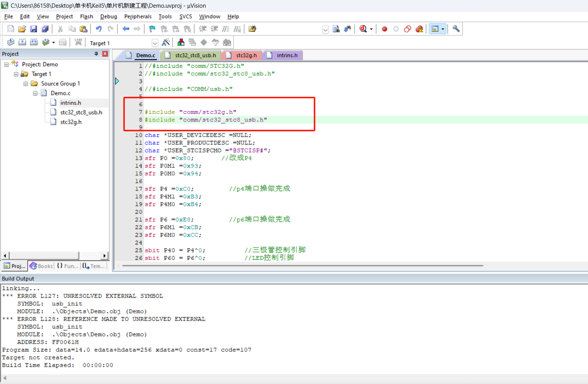Switch to stc32g.h editor tab

pyautogui.click(x=242, y=55)
